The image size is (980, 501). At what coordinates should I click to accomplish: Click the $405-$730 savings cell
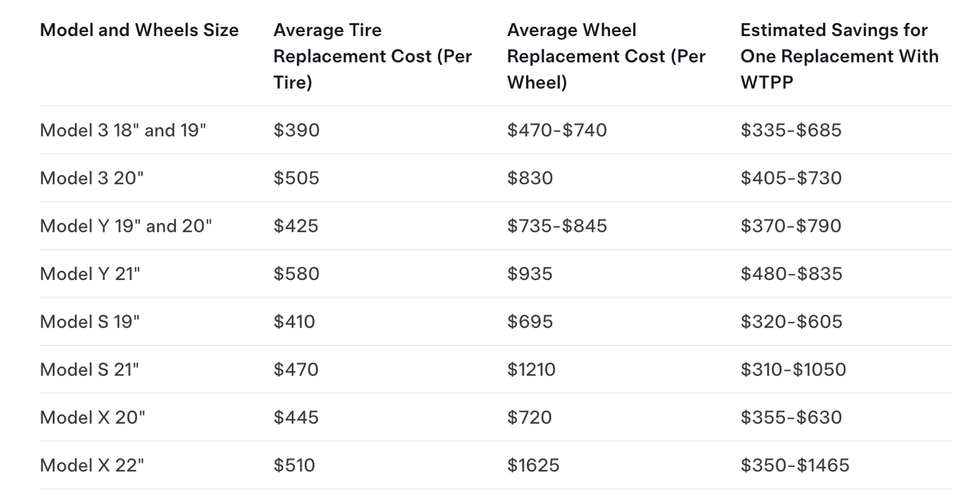click(791, 178)
